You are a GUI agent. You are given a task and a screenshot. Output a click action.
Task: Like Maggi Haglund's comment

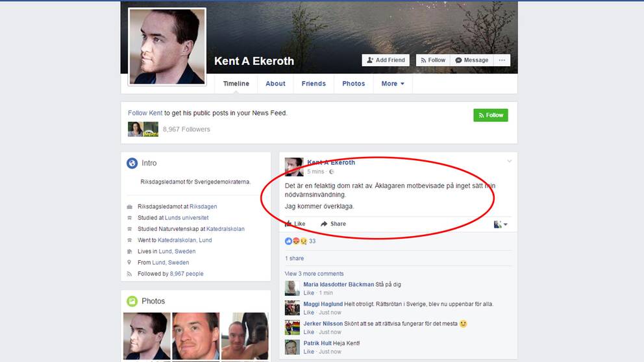coord(308,312)
